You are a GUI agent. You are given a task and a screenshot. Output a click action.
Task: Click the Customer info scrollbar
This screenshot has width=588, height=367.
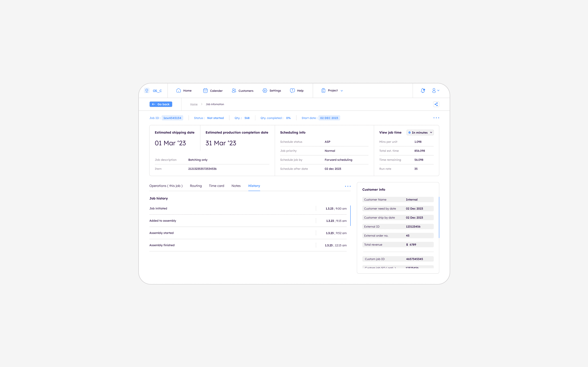click(x=439, y=217)
